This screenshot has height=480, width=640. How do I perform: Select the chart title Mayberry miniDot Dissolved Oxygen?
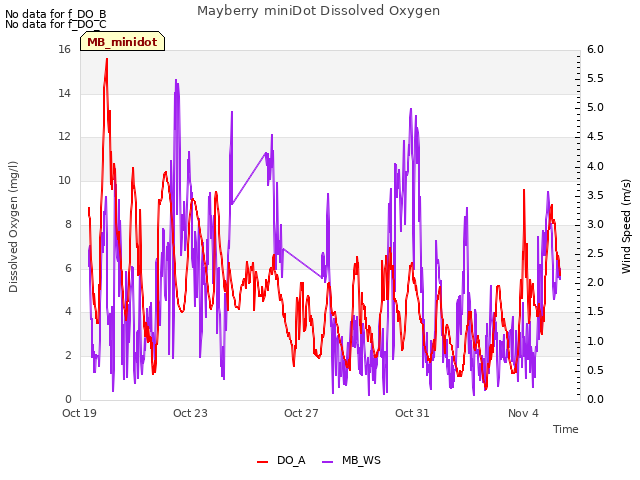[318, 11]
